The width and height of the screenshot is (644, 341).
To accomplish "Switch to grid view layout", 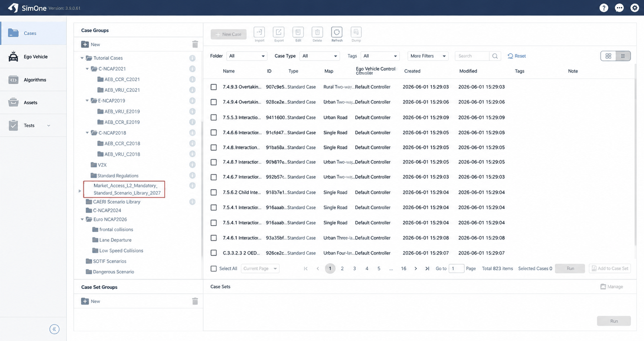I will (608, 56).
